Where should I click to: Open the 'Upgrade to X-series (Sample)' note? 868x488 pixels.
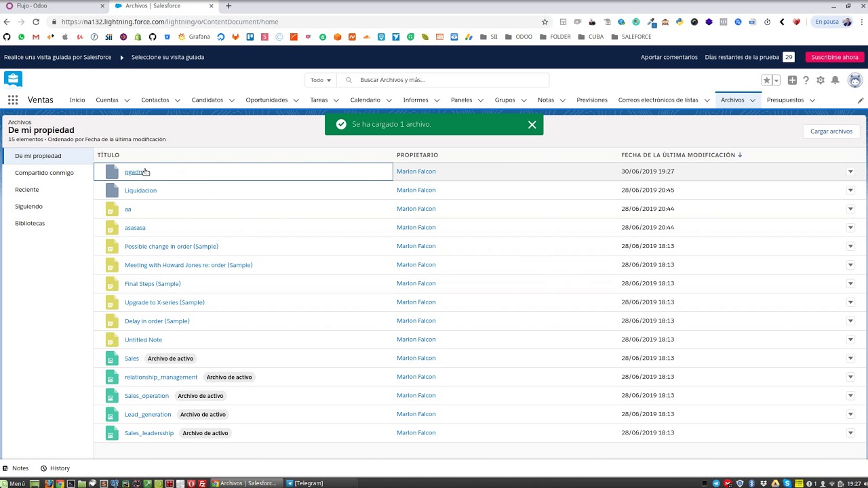coord(165,303)
